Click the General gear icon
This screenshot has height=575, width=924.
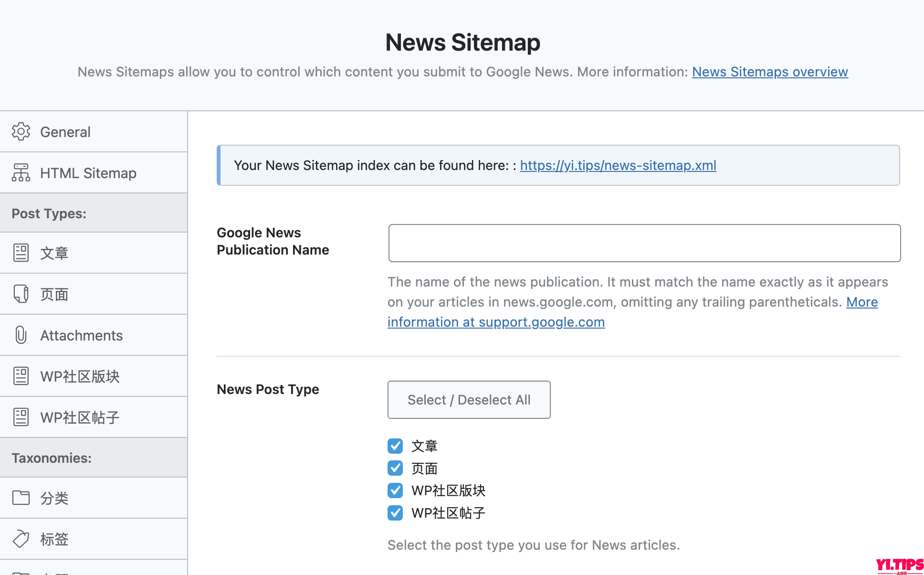[x=21, y=131]
